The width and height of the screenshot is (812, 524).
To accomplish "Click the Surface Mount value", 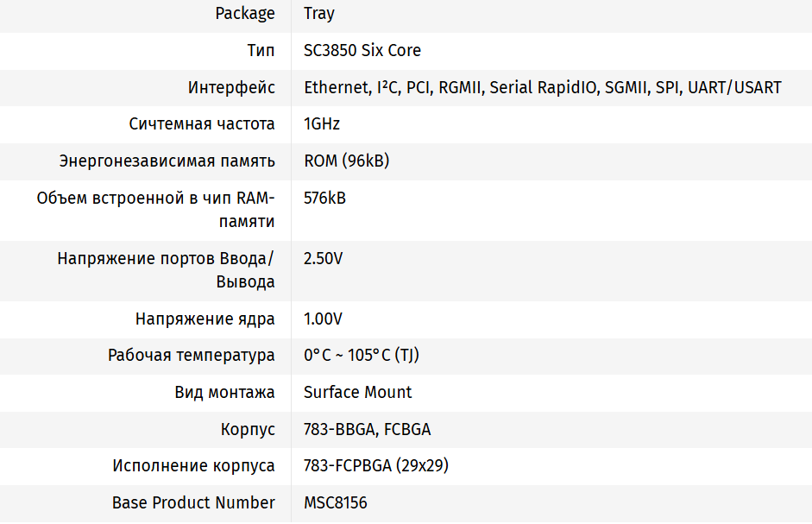I will click(358, 393).
